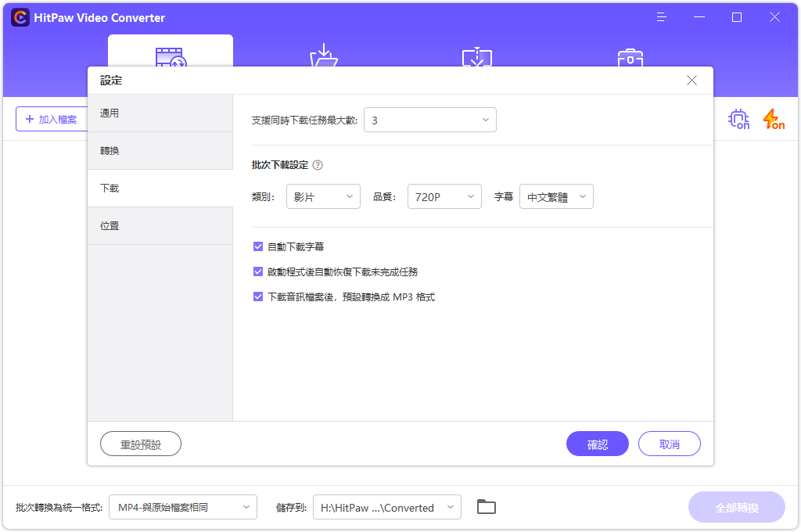Viewport: 801px width, 532px height.
Task: Open the Screen Record tab icon
Action: click(x=477, y=57)
